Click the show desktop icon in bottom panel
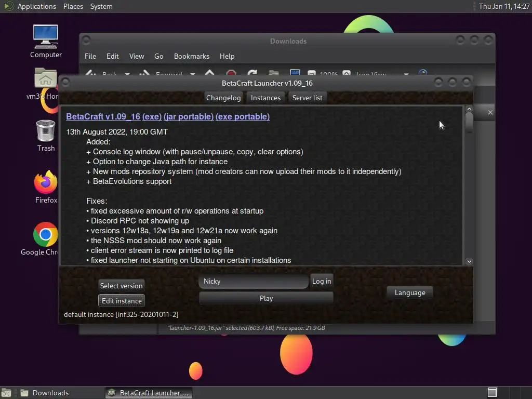 click(6, 393)
